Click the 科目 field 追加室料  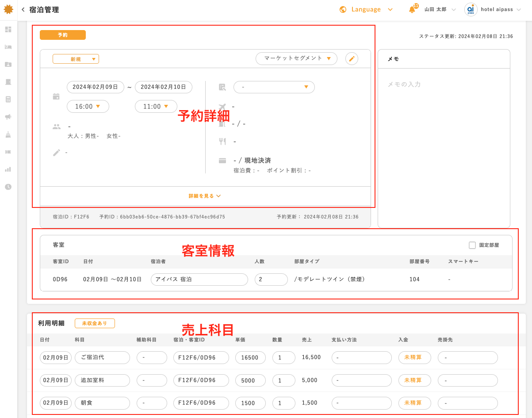point(102,380)
